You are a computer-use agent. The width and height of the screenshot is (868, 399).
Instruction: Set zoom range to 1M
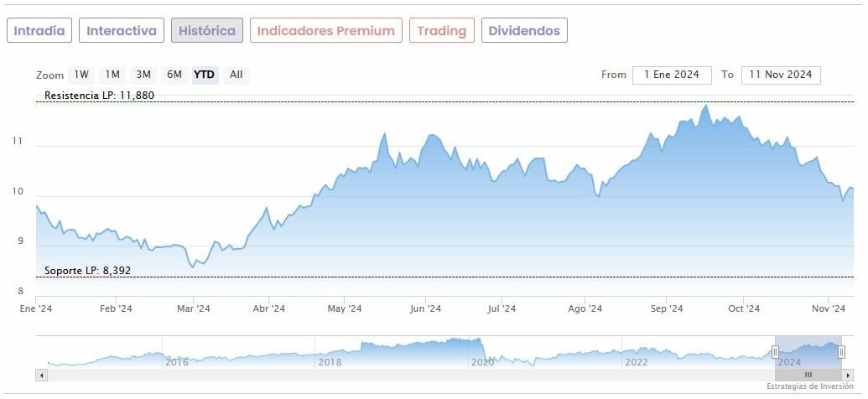tap(112, 75)
